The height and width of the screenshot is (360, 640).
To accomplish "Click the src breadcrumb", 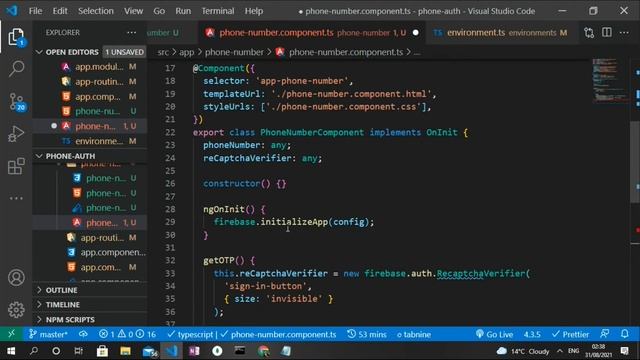I will (163, 52).
